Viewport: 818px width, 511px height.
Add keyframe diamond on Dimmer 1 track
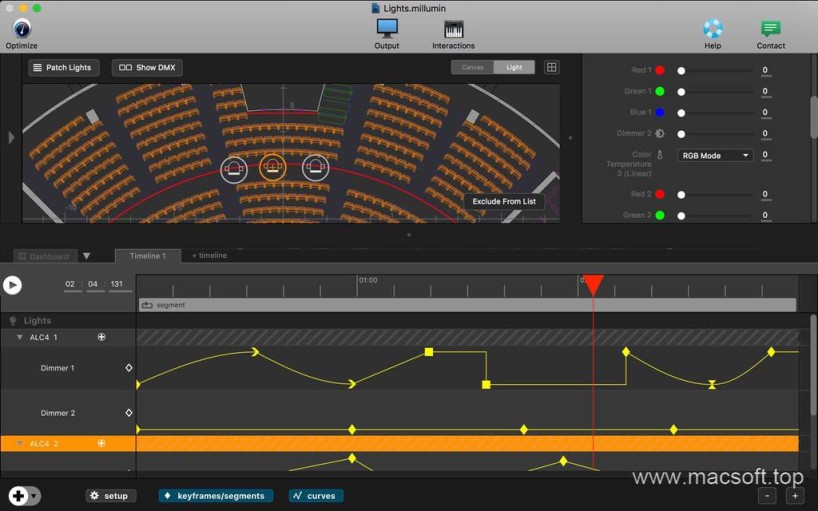click(129, 368)
